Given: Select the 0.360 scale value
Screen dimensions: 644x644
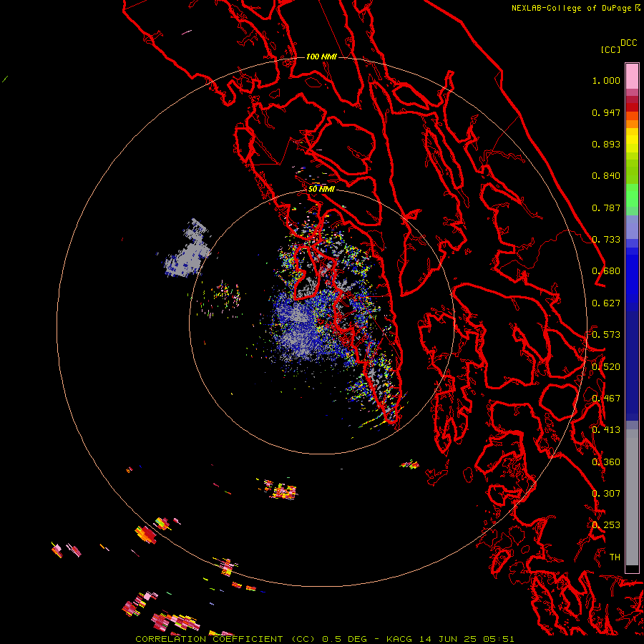Looking at the screenshot, I should 606,462.
